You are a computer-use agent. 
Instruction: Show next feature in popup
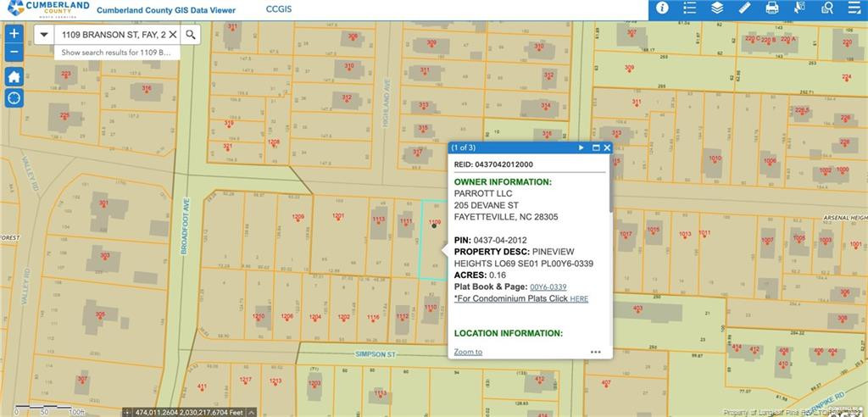tap(581, 147)
